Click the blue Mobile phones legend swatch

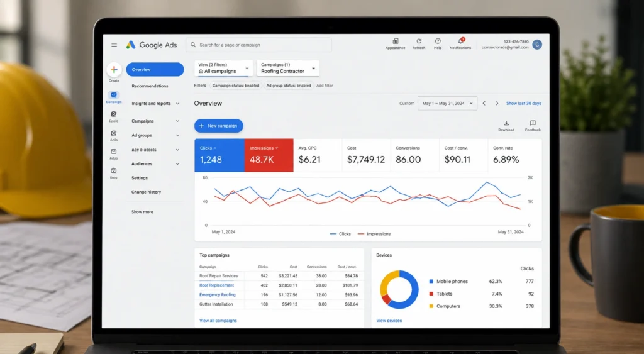point(431,282)
